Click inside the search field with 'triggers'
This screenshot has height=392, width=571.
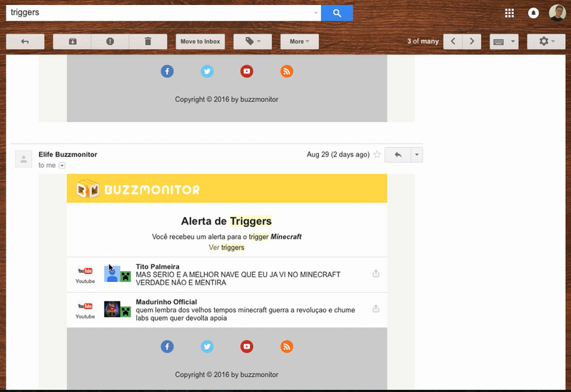pyautogui.click(x=161, y=13)
